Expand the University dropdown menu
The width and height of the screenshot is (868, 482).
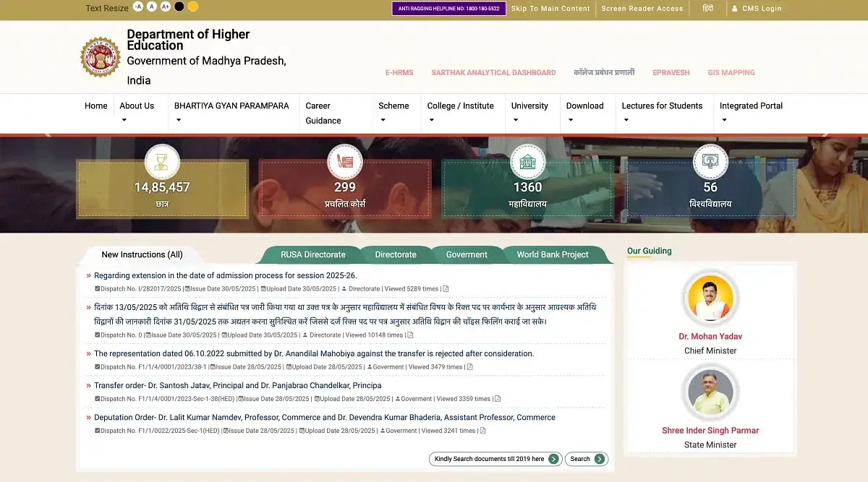[529, 112]
